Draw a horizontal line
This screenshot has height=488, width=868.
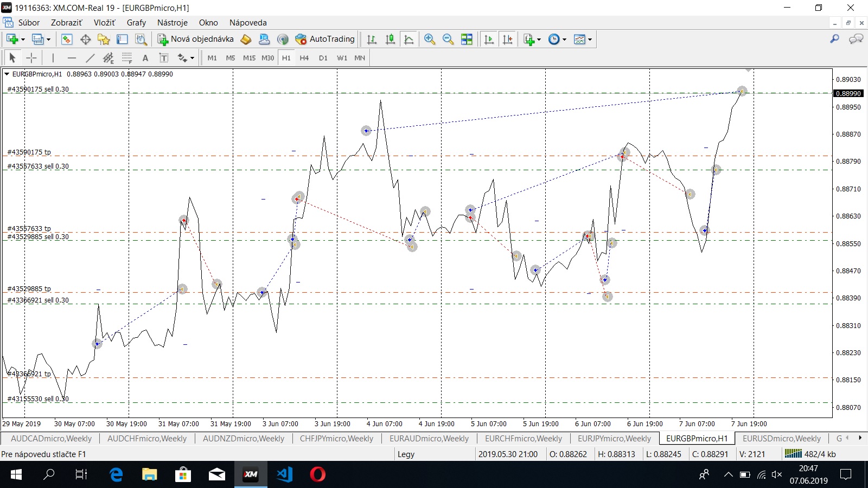click(72, 57)
